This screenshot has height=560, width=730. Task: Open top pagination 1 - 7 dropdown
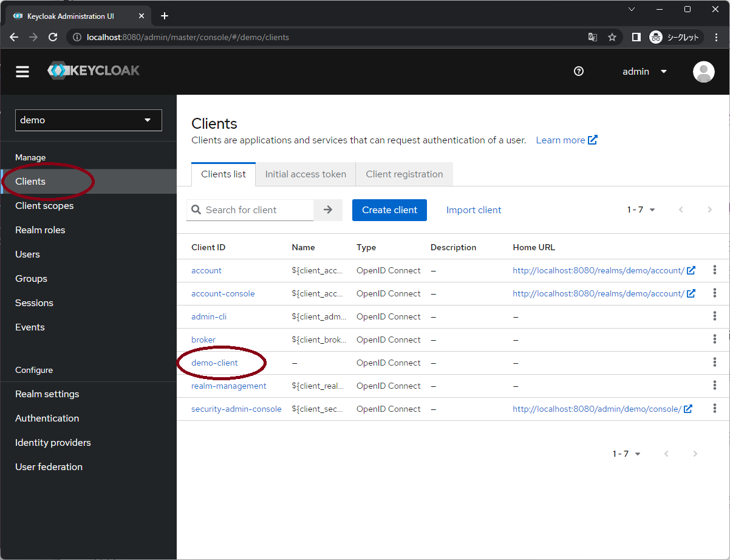point(641,210)
